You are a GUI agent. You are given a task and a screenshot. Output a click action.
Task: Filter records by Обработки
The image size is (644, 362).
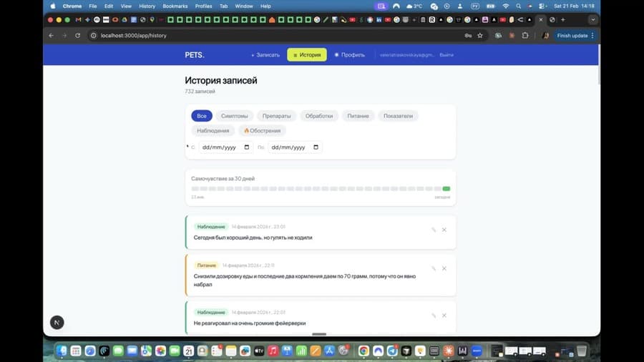click(319, 116)
